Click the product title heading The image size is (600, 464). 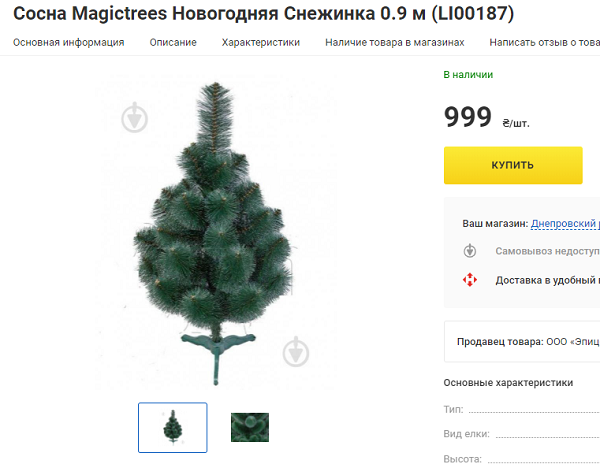264,13
